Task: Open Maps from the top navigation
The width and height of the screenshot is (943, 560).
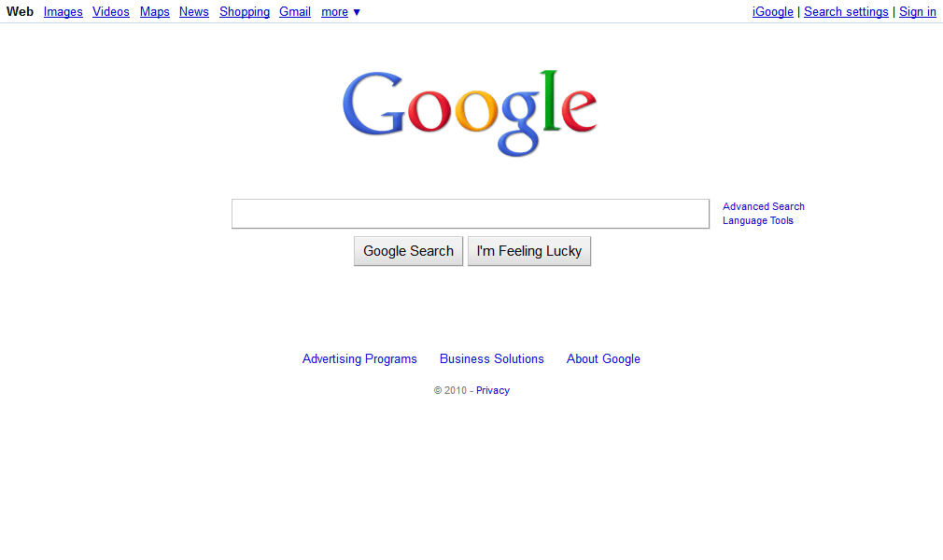Action: click(x=155, y=12)
